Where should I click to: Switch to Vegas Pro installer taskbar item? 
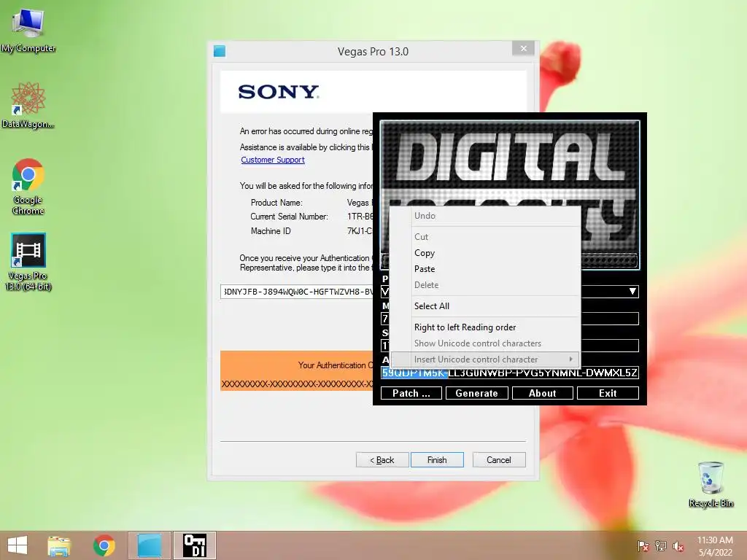[x=149, y=545]
